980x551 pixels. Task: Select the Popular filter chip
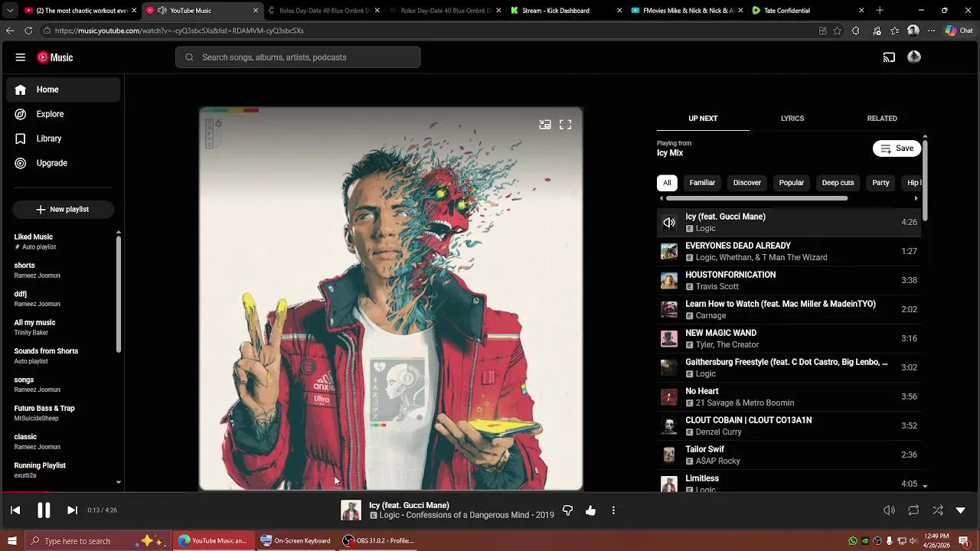(792, 183)
